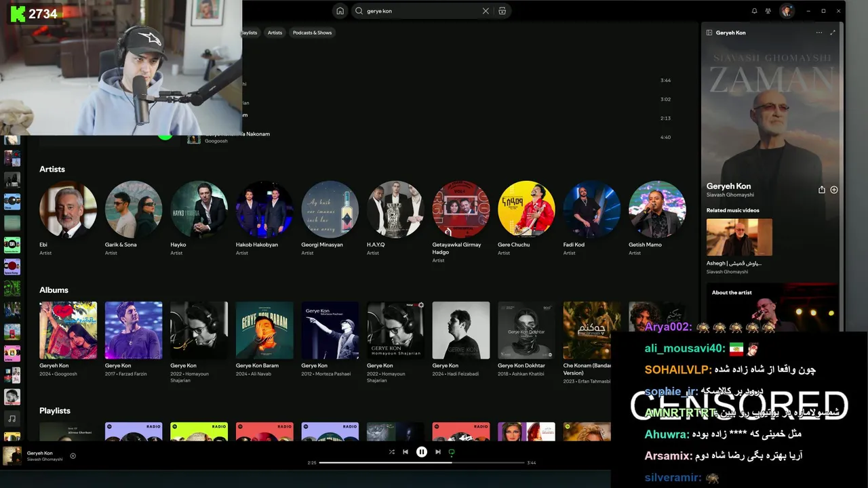This screenshot has height=488, width=868.
Task: Click the Googoosh artist name under song row
Action: point(216,140)
